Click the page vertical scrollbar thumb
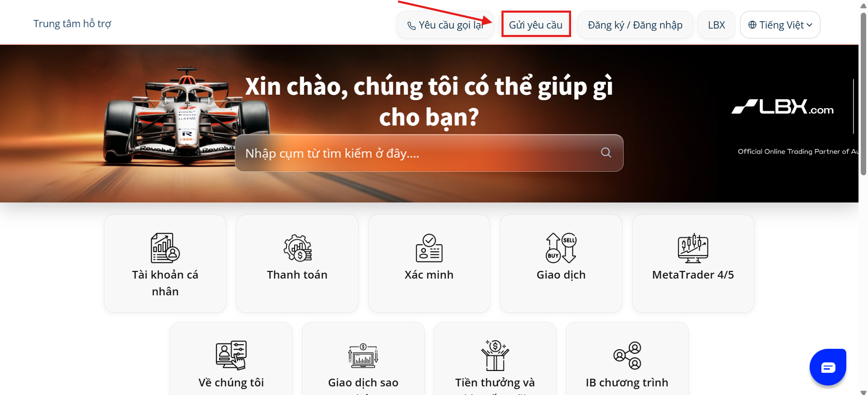Screen dimensions: 868x395 click(x=863, y=93)
